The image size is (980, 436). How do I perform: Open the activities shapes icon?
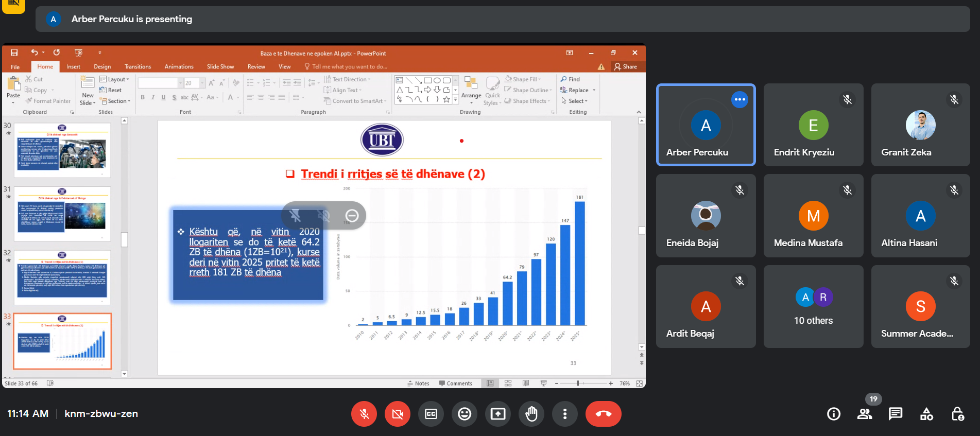tap(926, 414)
